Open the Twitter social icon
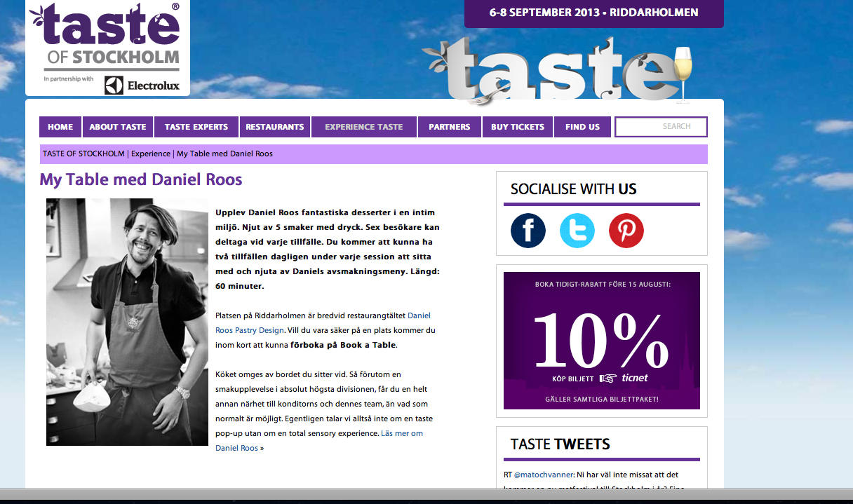The height and width of the screenshot is (504, 853). pos(577,231)
